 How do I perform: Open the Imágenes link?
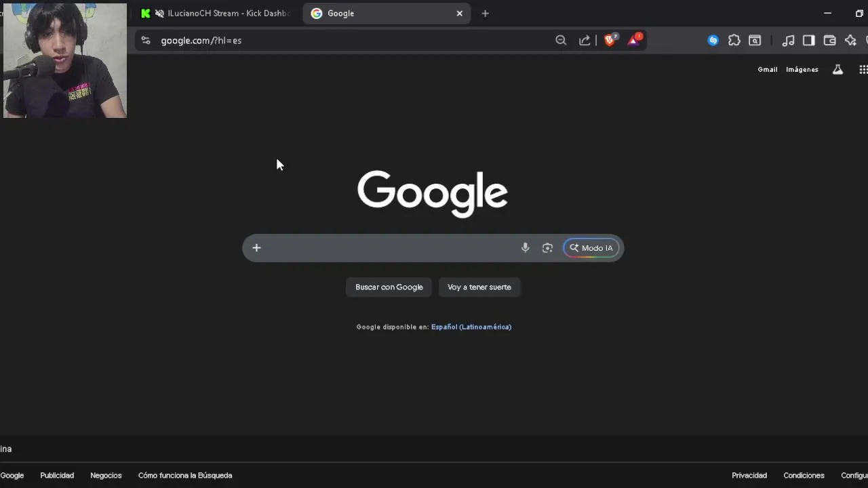pos(802,69)
